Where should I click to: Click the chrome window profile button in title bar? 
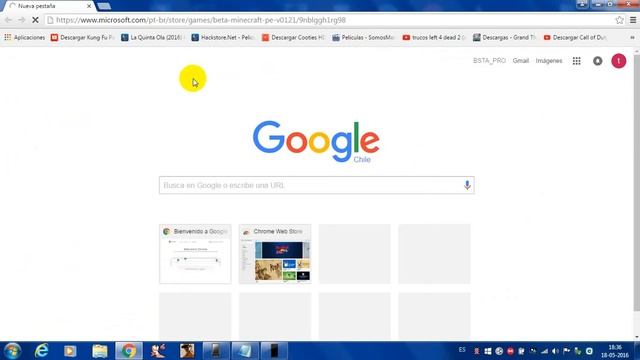[x=582, y=4]
